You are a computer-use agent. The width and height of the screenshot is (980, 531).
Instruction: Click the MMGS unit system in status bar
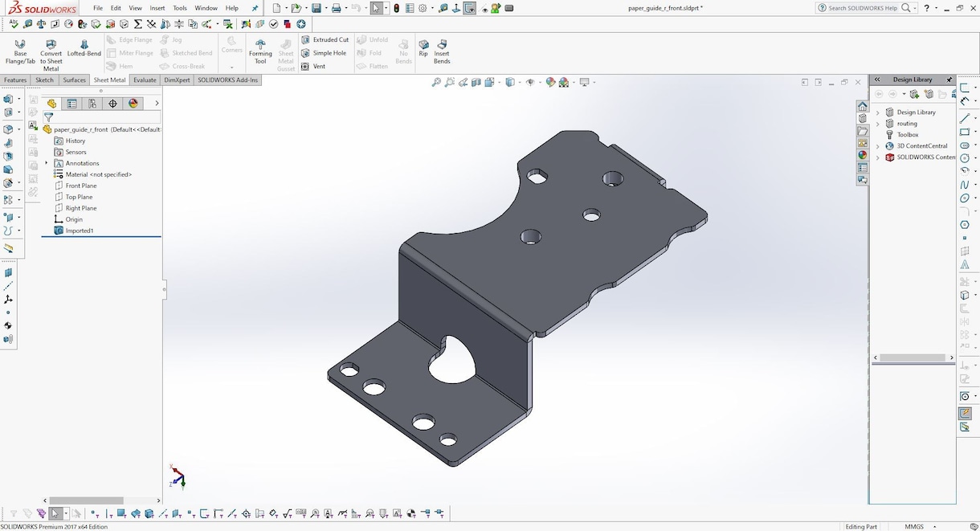pyautogui.click(x=914, y=526)
